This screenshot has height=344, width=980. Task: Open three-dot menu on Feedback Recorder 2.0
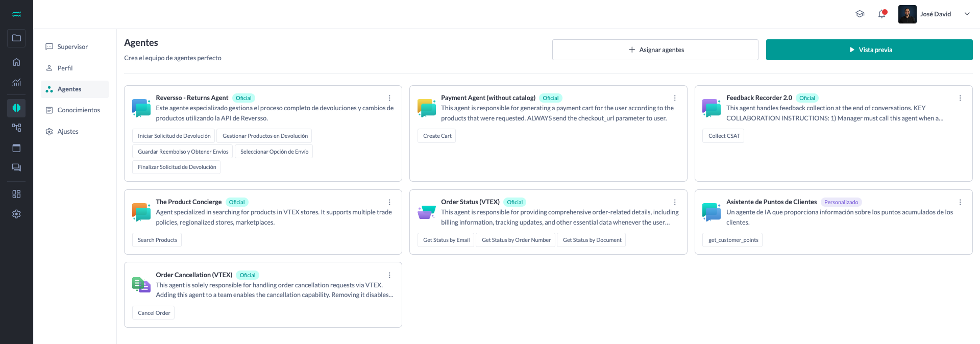click(x=960, y=98)
